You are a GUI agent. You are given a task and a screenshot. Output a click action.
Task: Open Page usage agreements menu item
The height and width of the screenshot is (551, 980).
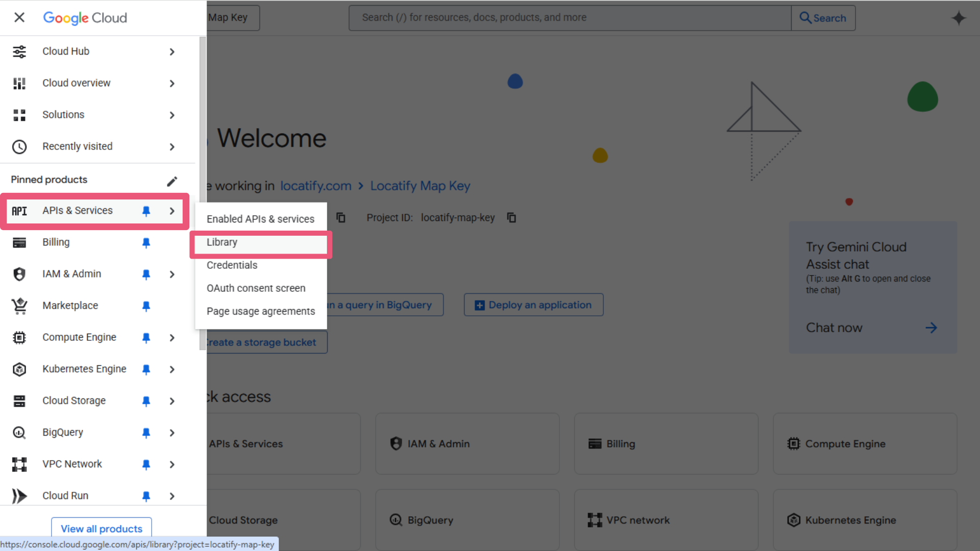click(x=261, y=311)
